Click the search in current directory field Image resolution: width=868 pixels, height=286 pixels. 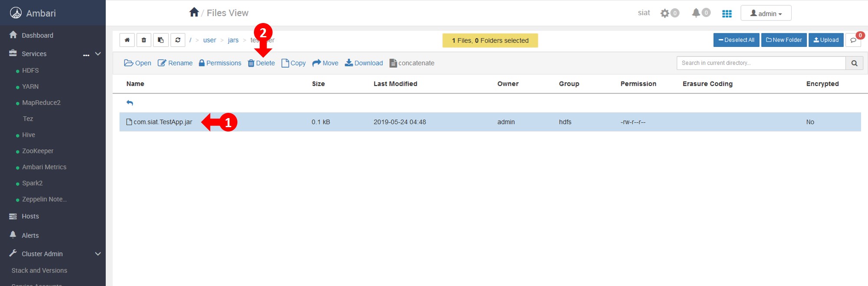point(761,63)
